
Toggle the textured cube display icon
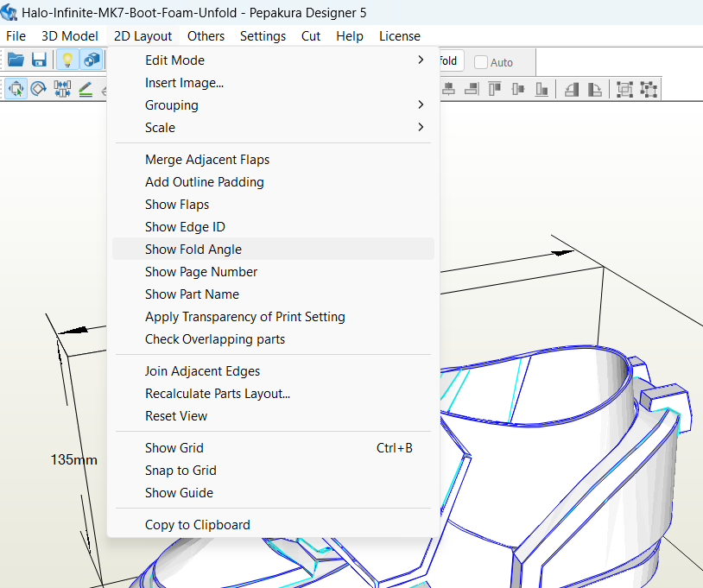pyautogui.click(x=92, y=60)
